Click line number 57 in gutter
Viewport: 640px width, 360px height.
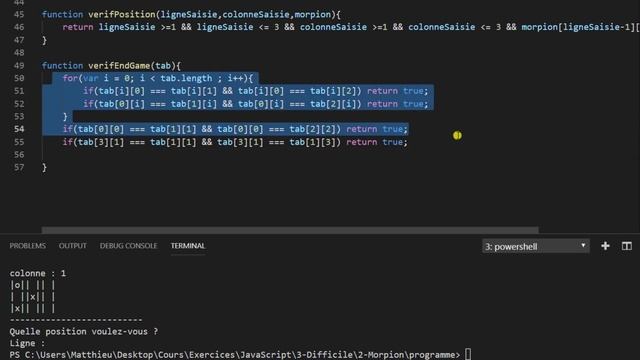tap(19, 167)
